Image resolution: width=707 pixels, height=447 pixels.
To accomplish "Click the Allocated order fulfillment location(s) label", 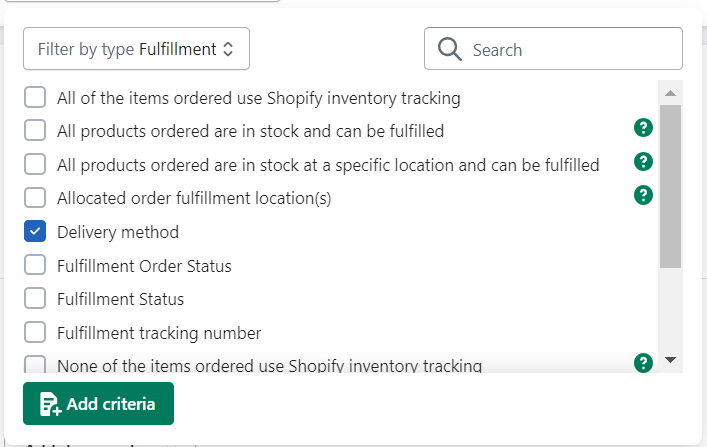I will coord(194,198).
